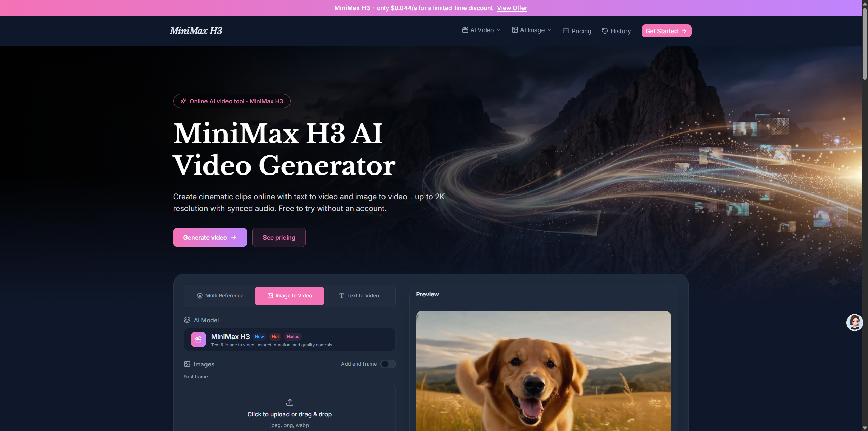The width and height of the screenshot is (868, 431).
Task: Switch to the Multi Reference tab
Action: [220, 296]
